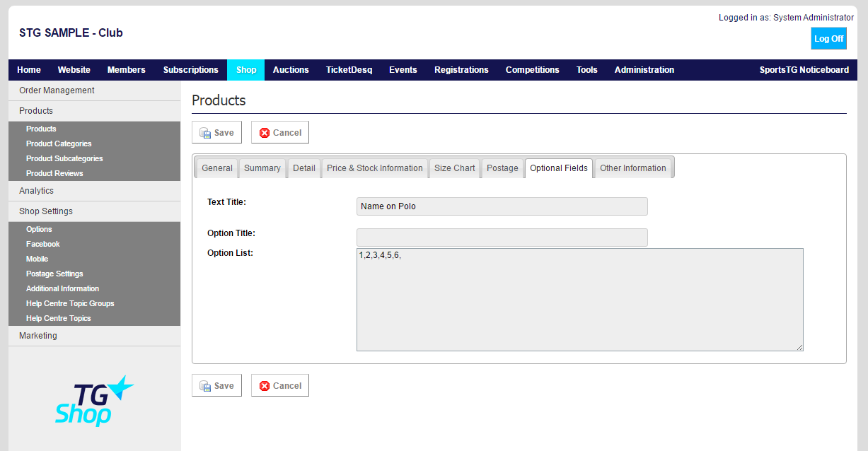Screen dimensions: 868x451
Task: Open the Detail tab
Action: [x=304, y=168]
